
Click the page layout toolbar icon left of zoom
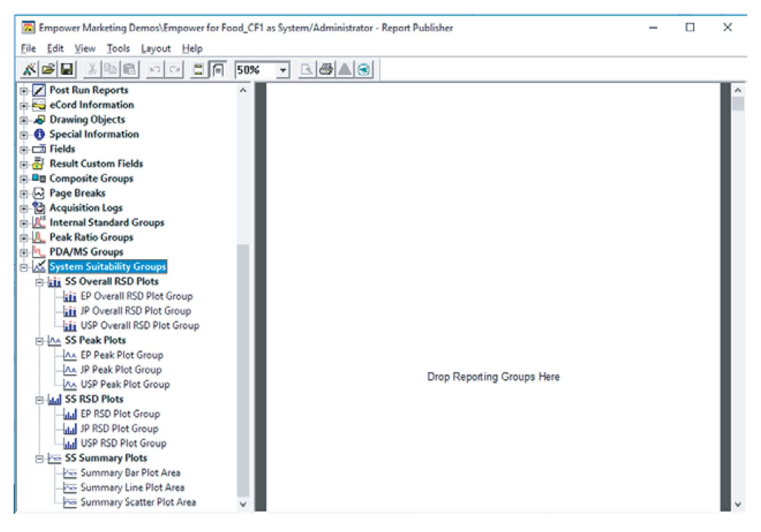tap(199, 70)
